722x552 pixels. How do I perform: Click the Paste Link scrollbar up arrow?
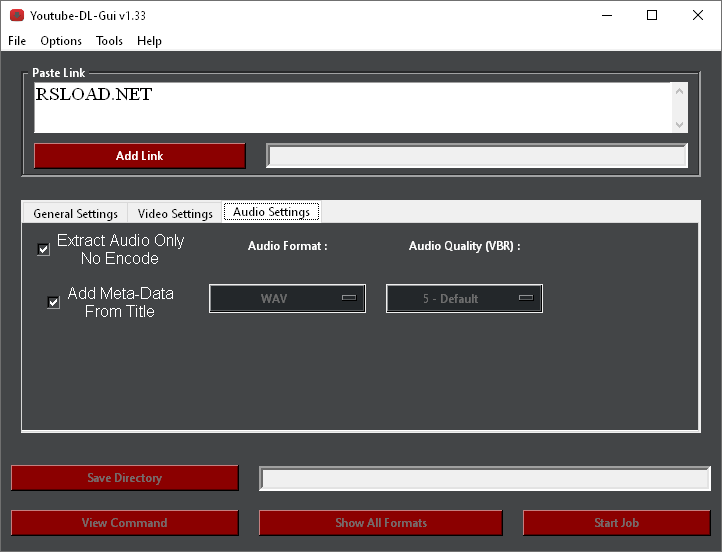point(680,91)
